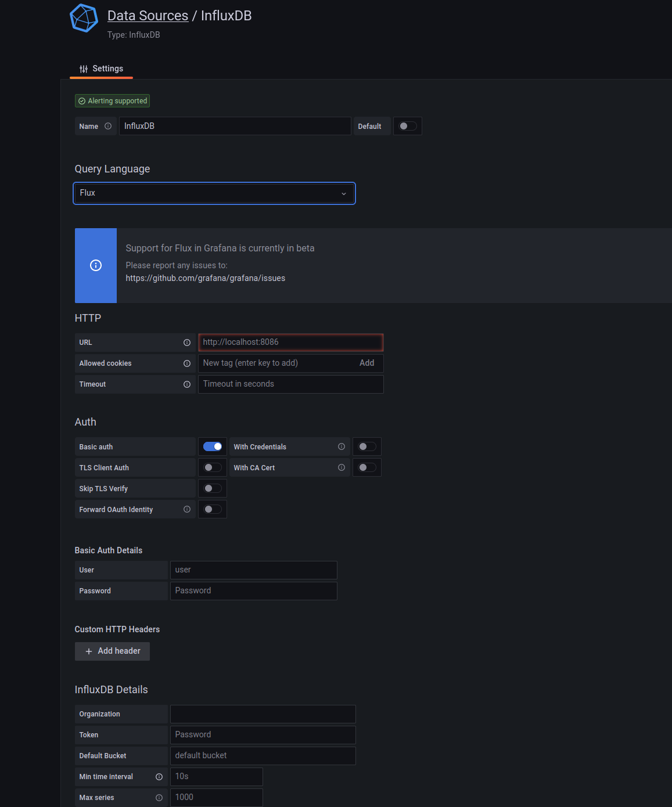The image size is (672, 807).
Task: Click the Max series info icon
Action: [x=159, y=798]
